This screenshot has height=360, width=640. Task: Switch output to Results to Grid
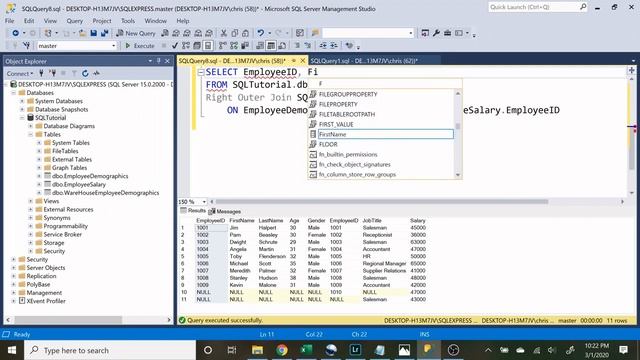[271, 46]
